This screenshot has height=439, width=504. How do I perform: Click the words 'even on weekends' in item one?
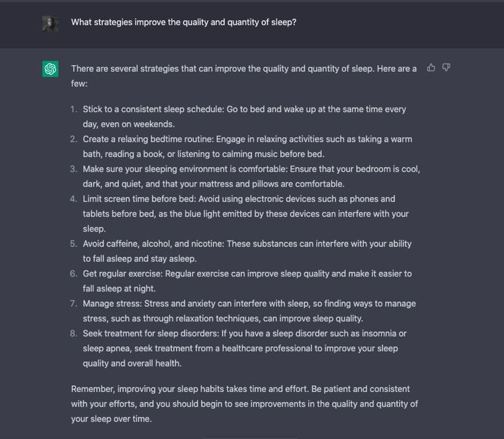[x=138, y=124]
